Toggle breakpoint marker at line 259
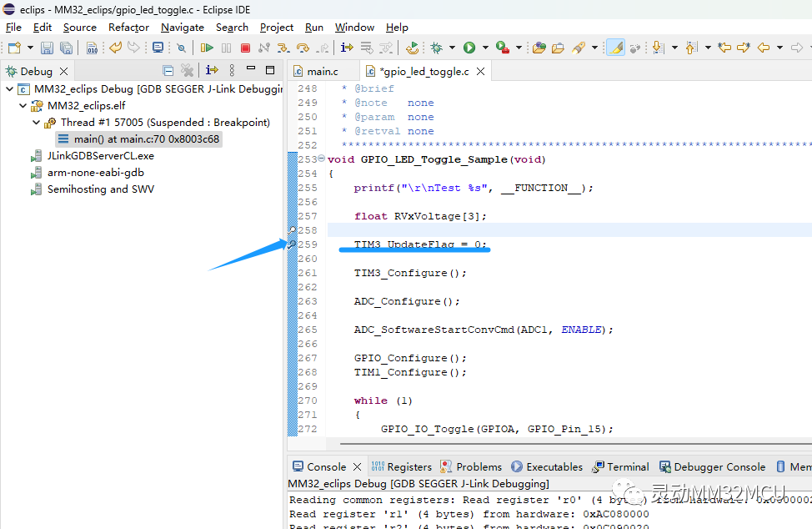Screen dimensions: 812x529 pyautogui.click(x=292, y=244)
